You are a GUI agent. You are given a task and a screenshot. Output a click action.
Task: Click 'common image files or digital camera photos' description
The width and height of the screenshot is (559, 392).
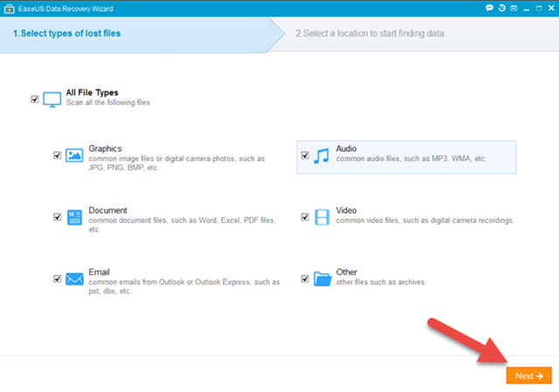tap(176, 163)
